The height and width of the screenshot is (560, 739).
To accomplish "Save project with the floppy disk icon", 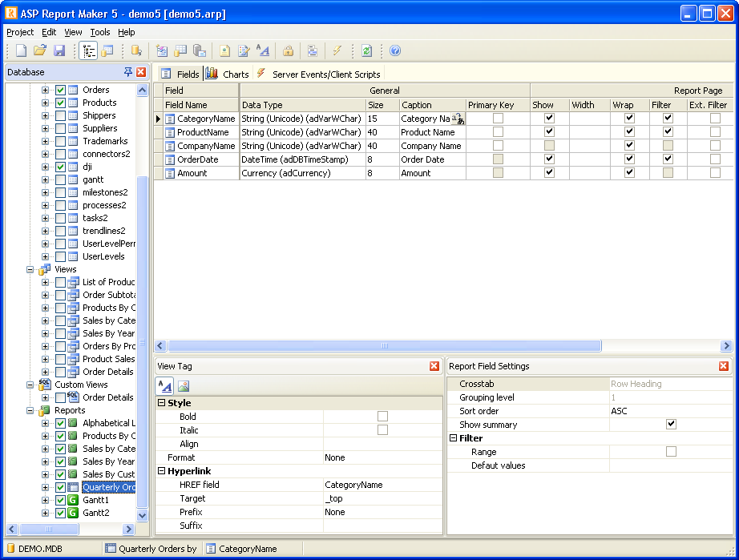I will (59, 50).
